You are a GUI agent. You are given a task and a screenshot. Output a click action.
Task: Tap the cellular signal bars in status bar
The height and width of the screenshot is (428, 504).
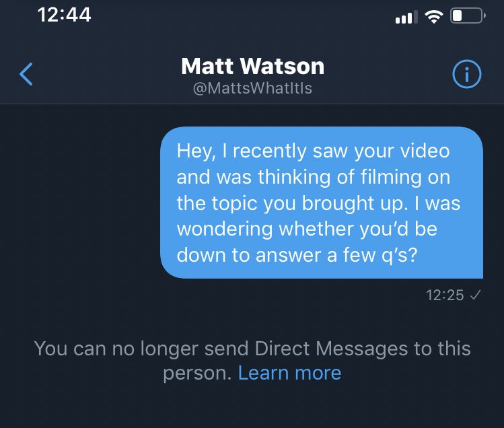click(406, 17)
